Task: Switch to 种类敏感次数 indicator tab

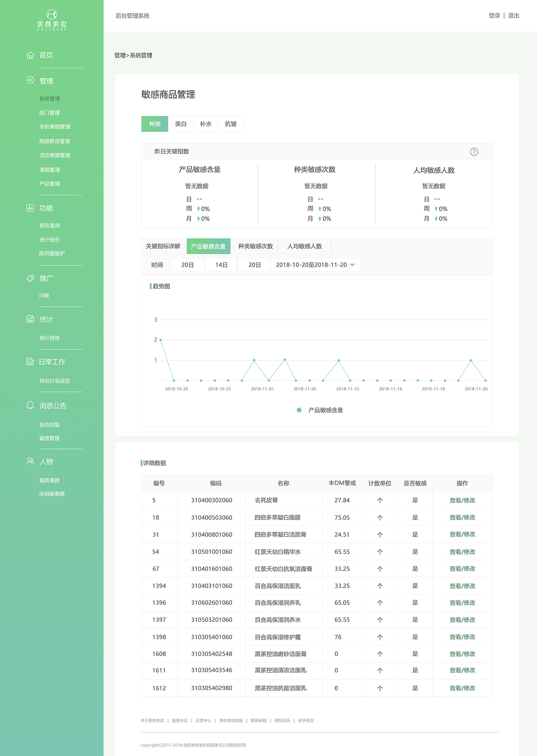Action: (x=255, y=246)
